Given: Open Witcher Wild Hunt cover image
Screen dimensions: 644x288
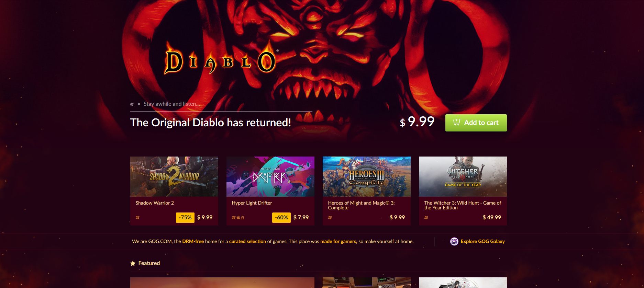Looking at the screenshot, I should 463,176.
